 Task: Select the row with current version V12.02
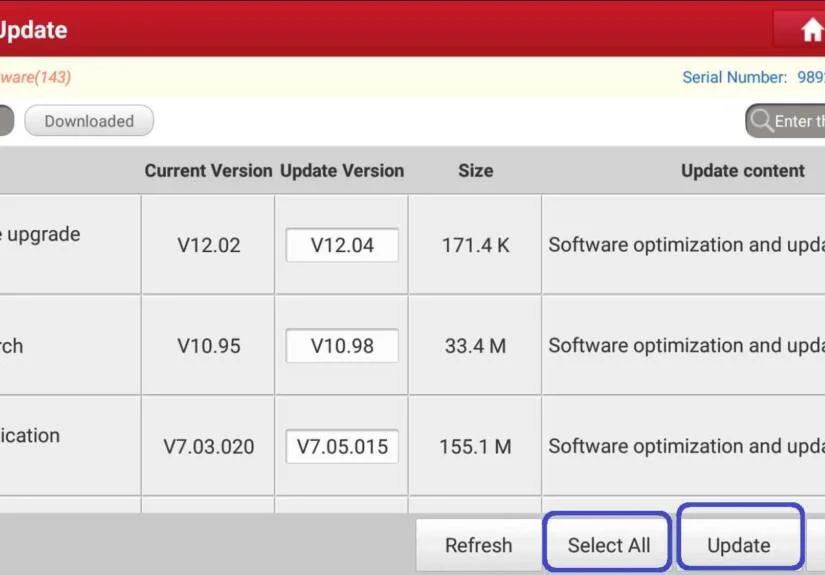pos(208,245)
